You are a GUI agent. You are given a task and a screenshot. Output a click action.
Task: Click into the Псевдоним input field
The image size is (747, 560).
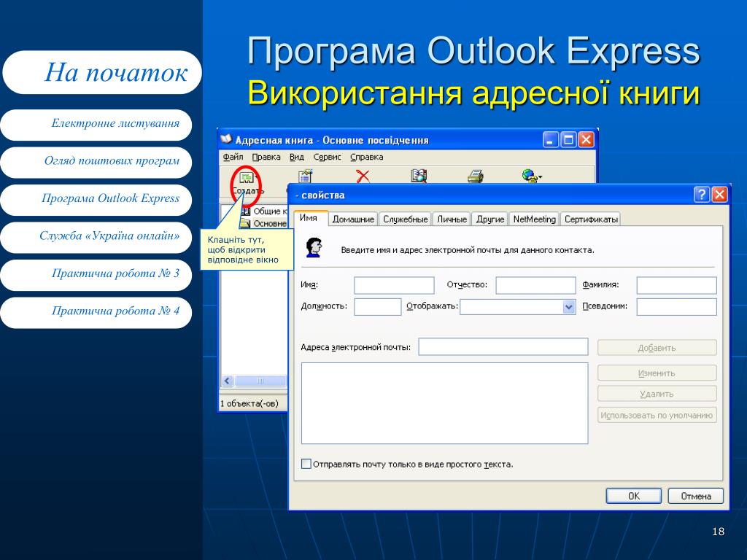click(676, 307)
